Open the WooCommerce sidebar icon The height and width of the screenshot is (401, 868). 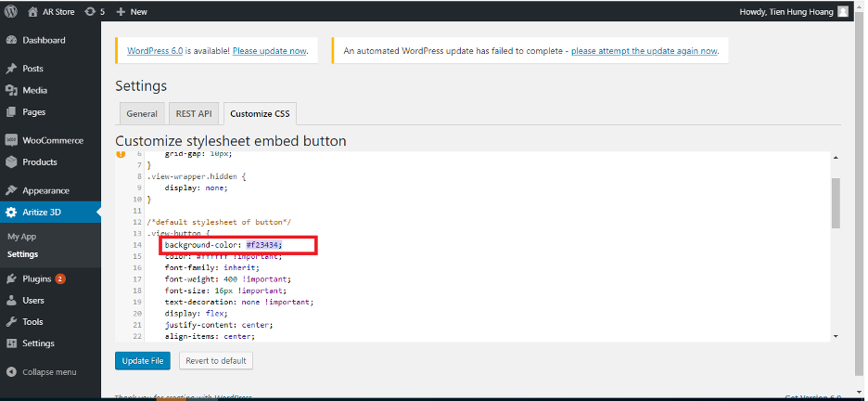point(11,140)
